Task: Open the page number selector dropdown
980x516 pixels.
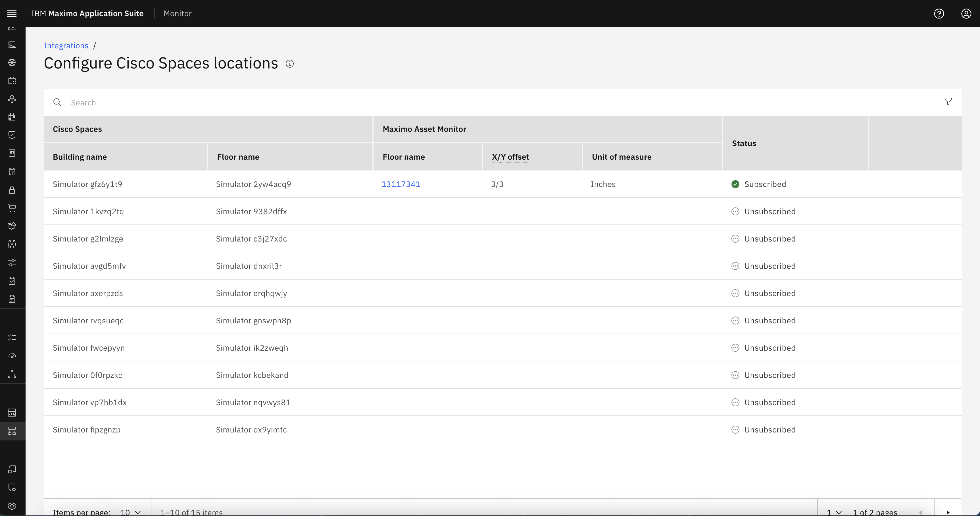Action: click(x=834, y=512)
